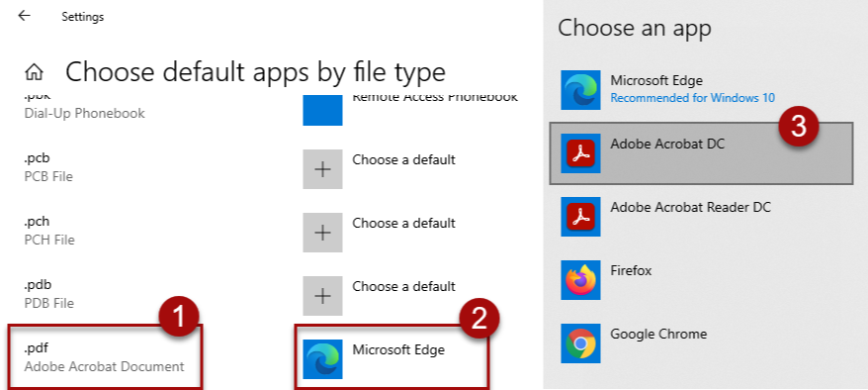Image resolution: width=868 pixels, height=390 pixels.
Task: Click the Firefox icon in chooser
Action: coord(580,280)
